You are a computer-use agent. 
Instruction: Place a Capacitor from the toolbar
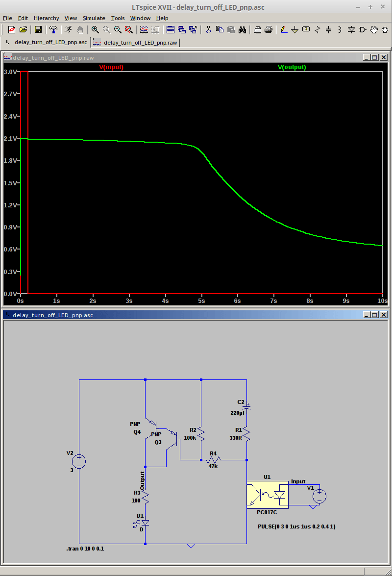pyautogui.click(x=328, y=30)
